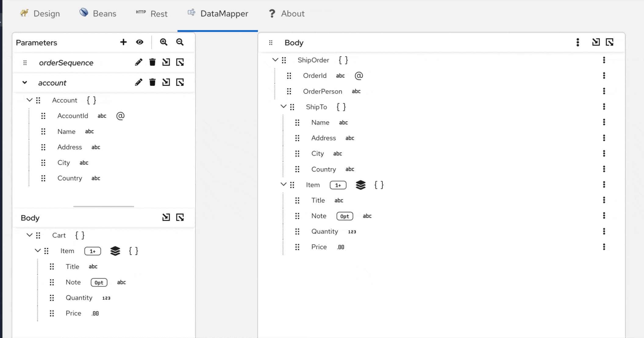Open target Country row actions menu
Viewport: 644px width, 338px height.
[x=604, y=169]
